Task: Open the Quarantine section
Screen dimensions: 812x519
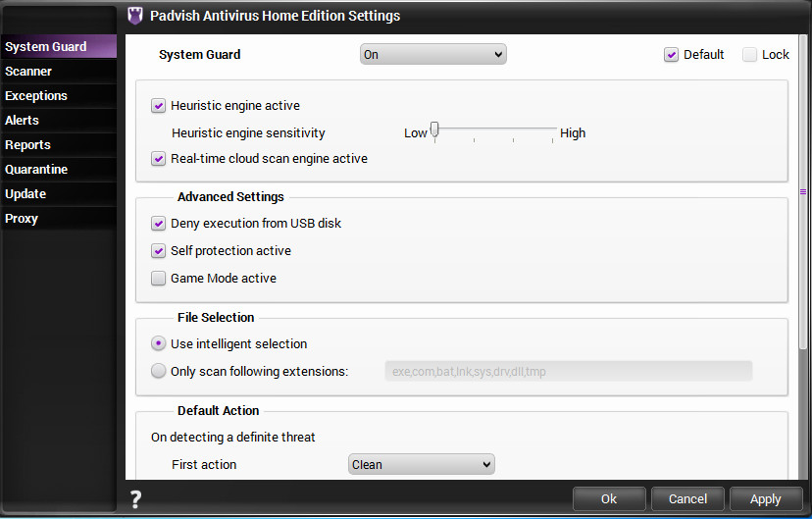Action: pos(59,170)
